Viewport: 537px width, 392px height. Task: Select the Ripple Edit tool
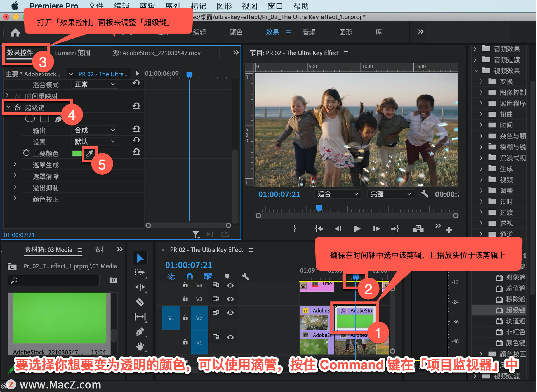(x=140, y=287)
